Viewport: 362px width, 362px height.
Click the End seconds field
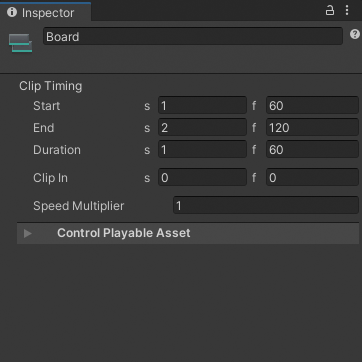pos(202,128)
